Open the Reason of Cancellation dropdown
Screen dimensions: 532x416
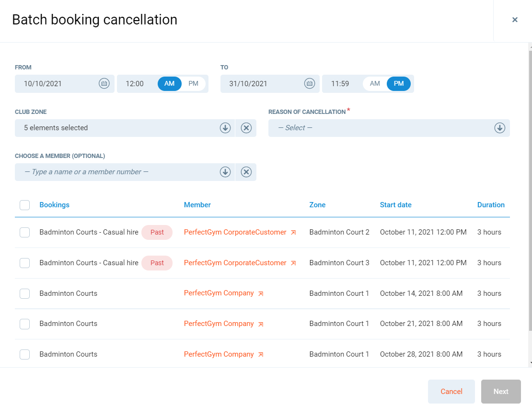pyautogui.click(x=499, y=128)
